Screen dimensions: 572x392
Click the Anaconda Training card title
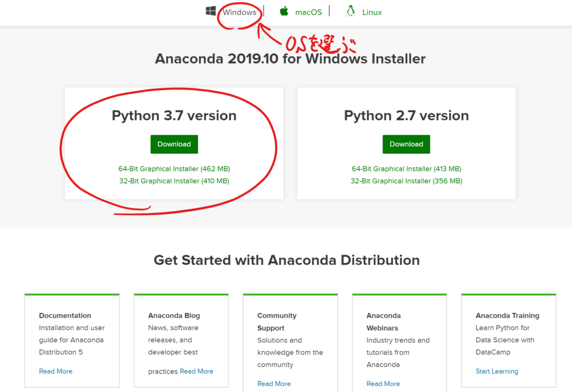click(x=507, y=315)
